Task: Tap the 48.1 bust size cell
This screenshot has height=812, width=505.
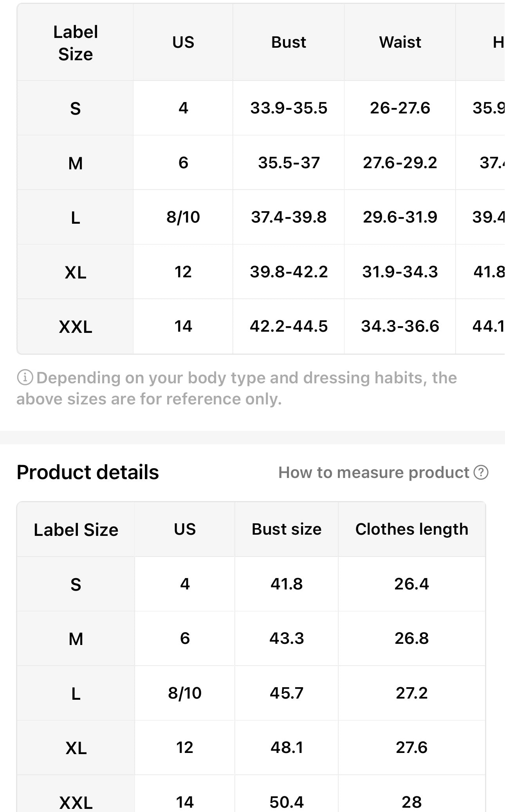Action: [287, 747]
